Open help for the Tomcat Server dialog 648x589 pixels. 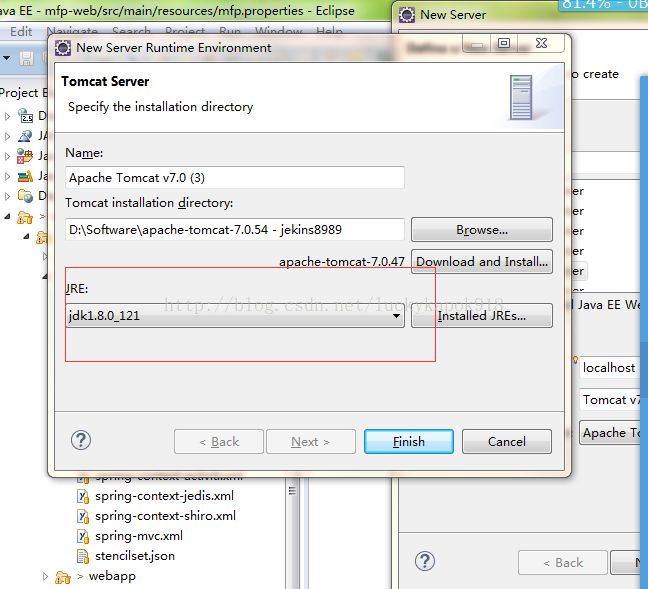point(81,440)
